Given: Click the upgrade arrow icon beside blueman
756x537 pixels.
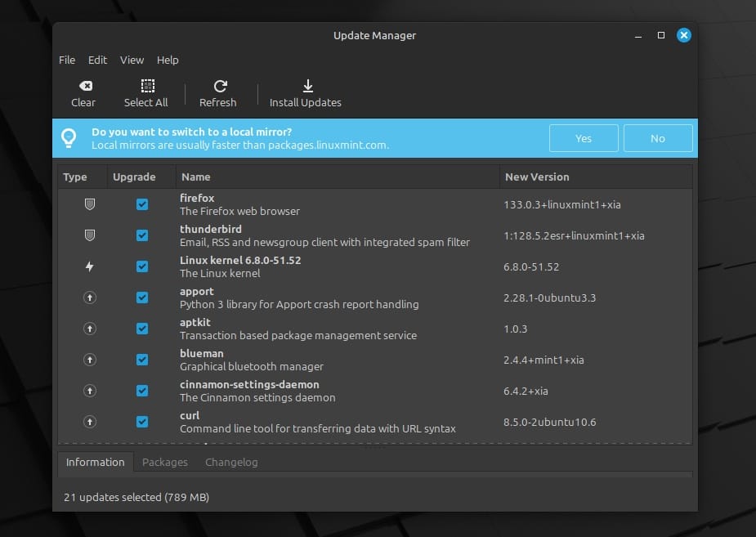Looking at the screenshot, I should point(90,360).
